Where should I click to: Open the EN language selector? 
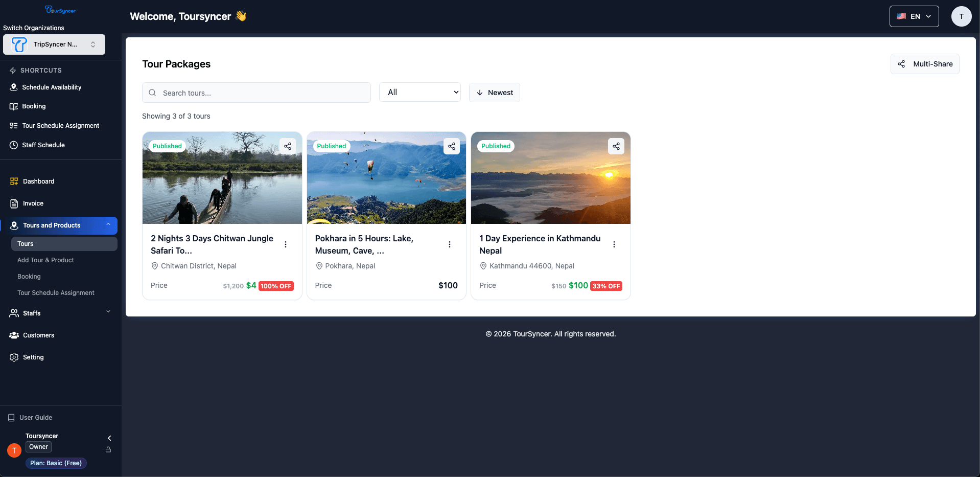coord(914,16)
